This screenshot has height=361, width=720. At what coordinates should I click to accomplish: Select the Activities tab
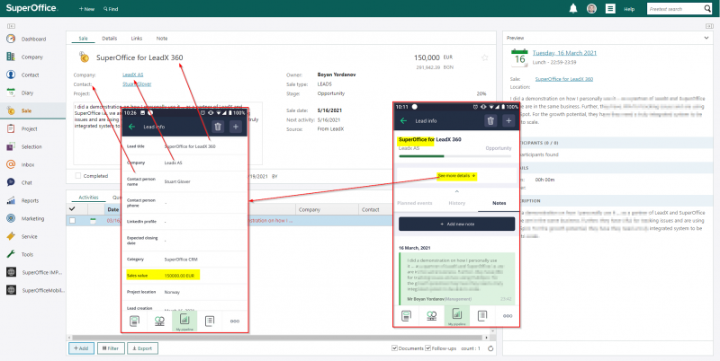click(x=89, y=197)
